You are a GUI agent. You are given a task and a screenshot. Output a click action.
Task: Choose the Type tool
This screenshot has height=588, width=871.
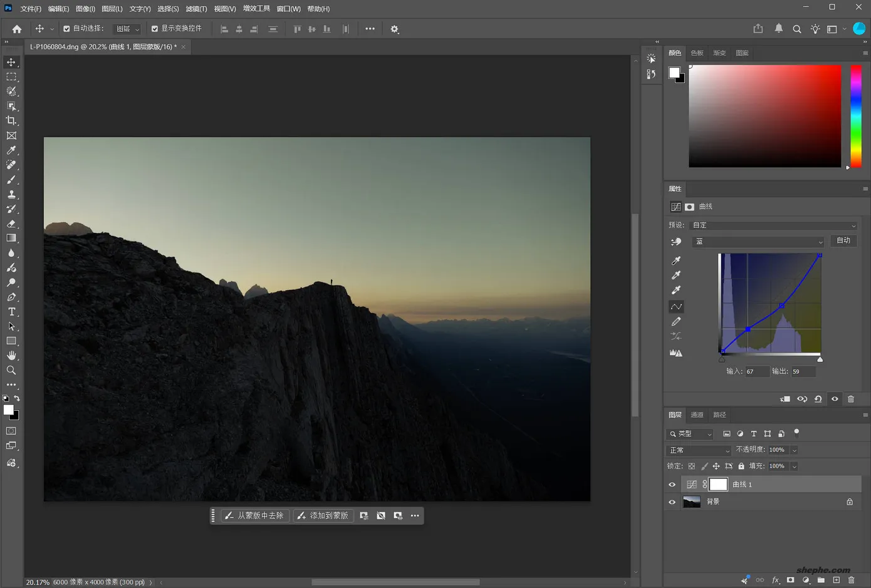pos(11,312)
